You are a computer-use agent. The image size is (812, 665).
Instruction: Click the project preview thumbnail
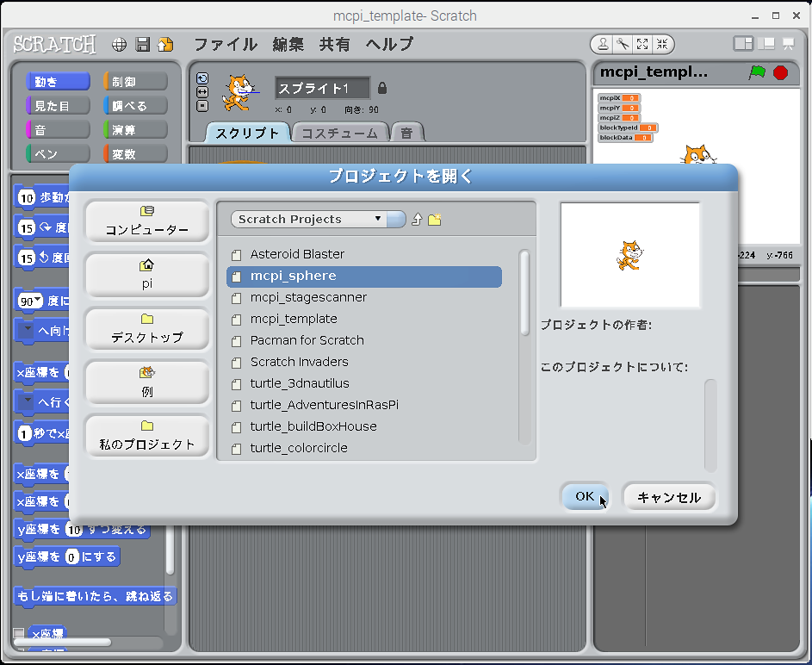point(630,255)
